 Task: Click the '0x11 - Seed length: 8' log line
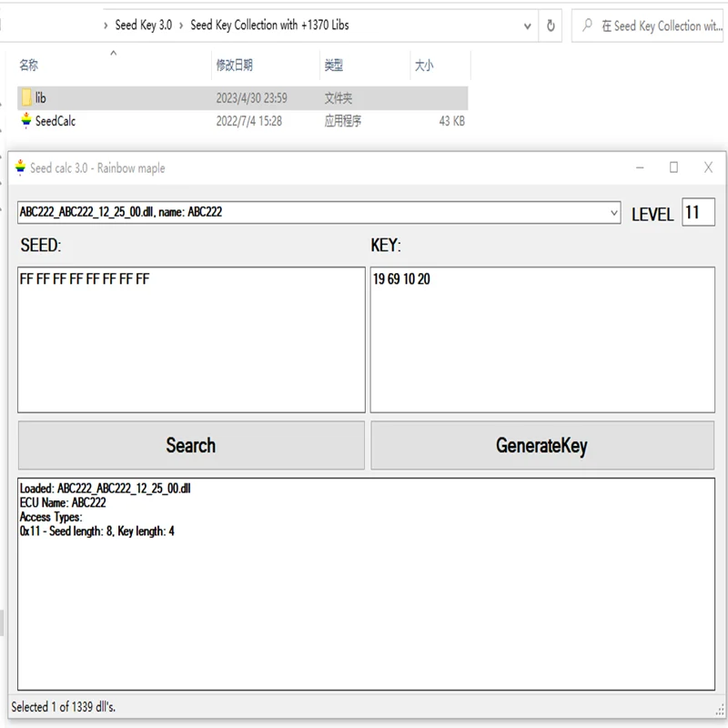97,531
